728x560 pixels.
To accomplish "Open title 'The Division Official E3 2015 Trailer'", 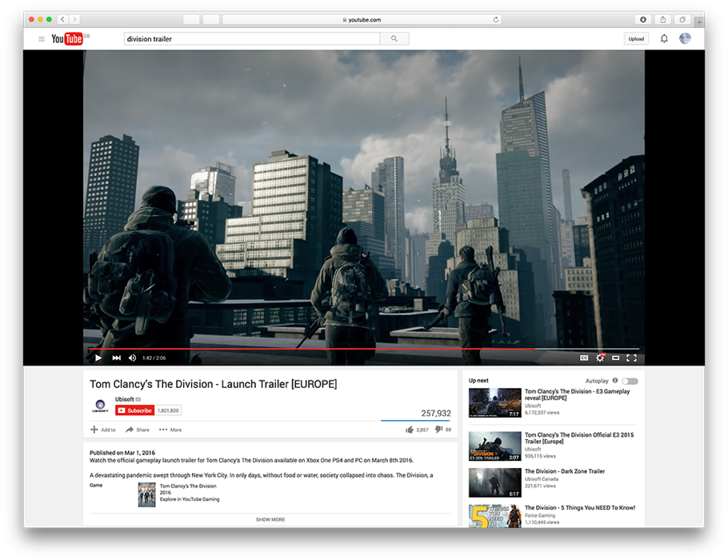I will tap(579, 438).
